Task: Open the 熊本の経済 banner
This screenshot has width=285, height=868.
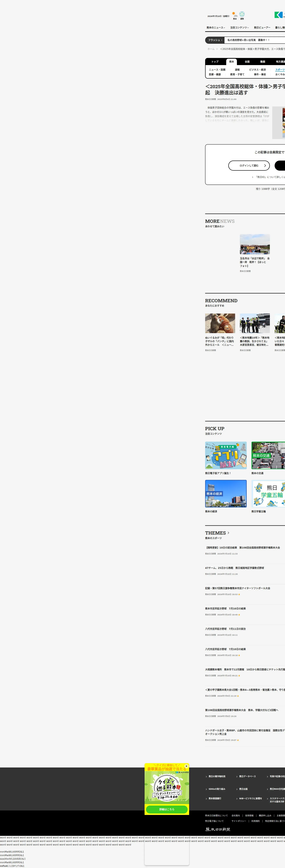Action: point(226,494)
